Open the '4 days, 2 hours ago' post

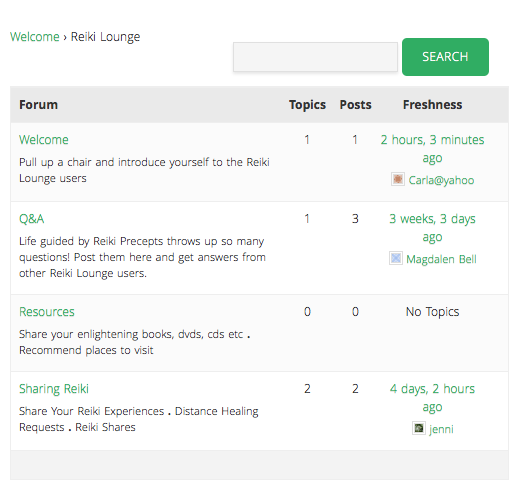(432, 398)
